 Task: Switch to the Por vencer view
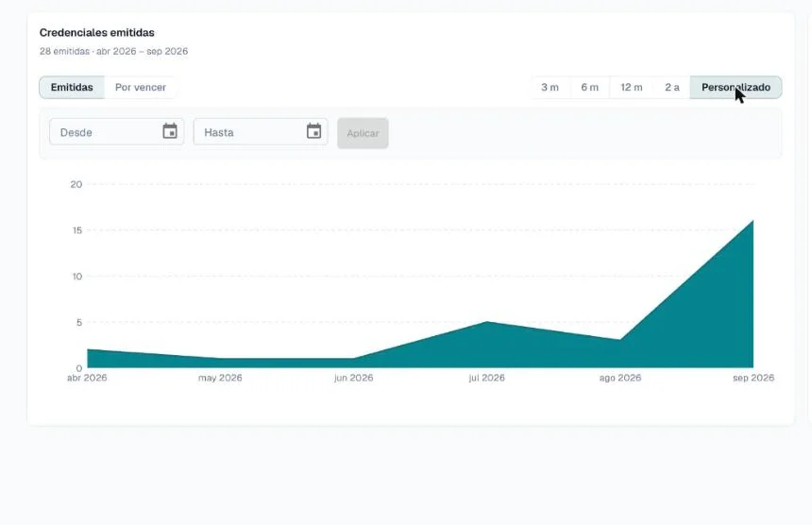coord(141,87)
